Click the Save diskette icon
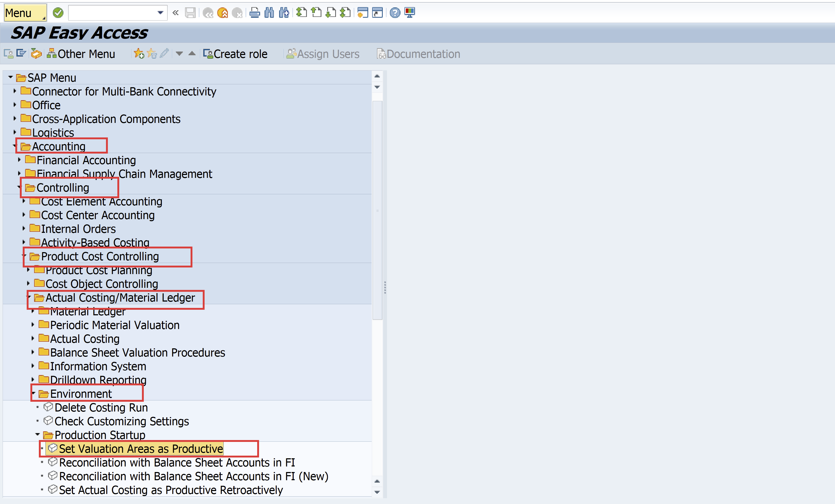This screenshot has height=504, width=835. point(190,13)
